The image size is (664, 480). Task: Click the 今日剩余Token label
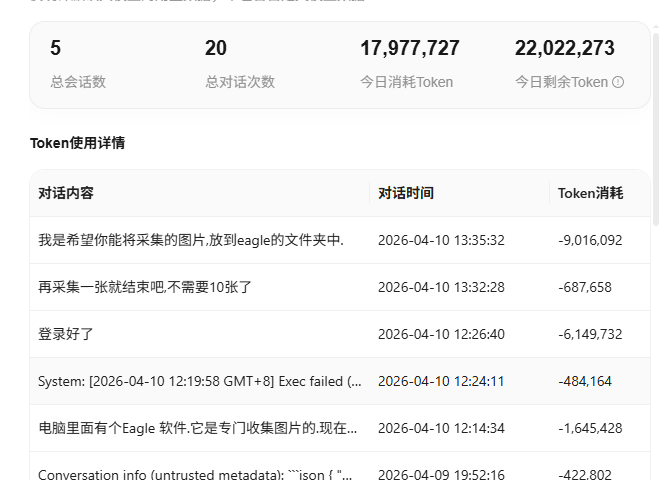pyautogui.click(x=562, y=82)
